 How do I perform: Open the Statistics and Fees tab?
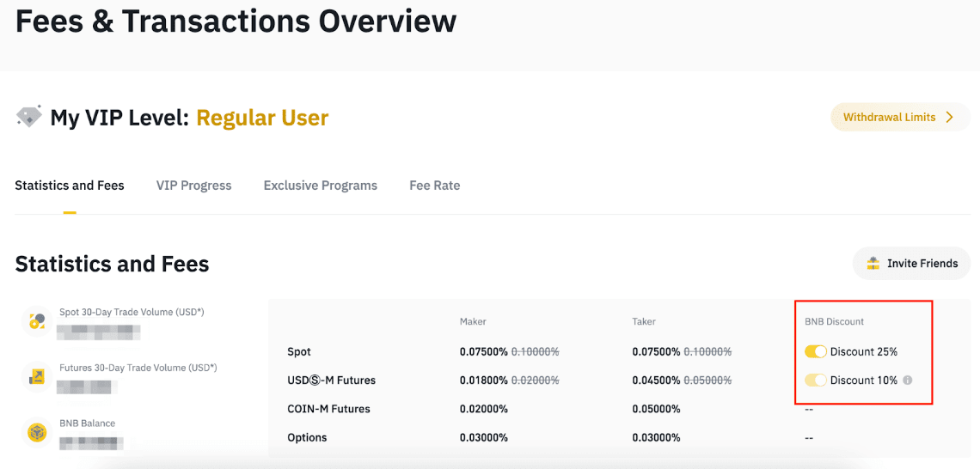click(70, 186)
